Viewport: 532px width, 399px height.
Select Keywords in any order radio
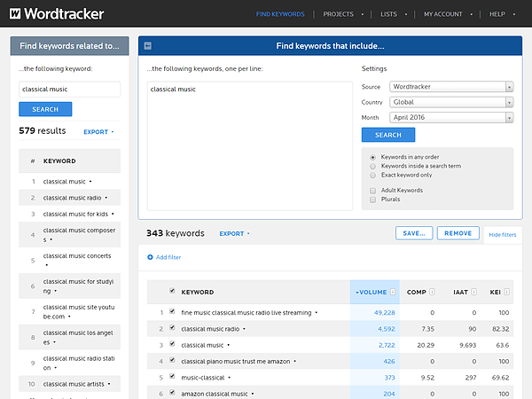373,157
